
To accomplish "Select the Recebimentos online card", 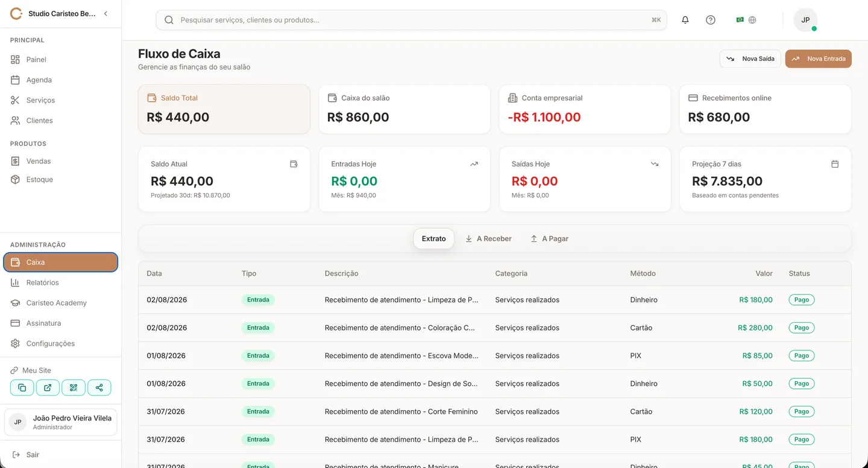I will click(766, 109).
